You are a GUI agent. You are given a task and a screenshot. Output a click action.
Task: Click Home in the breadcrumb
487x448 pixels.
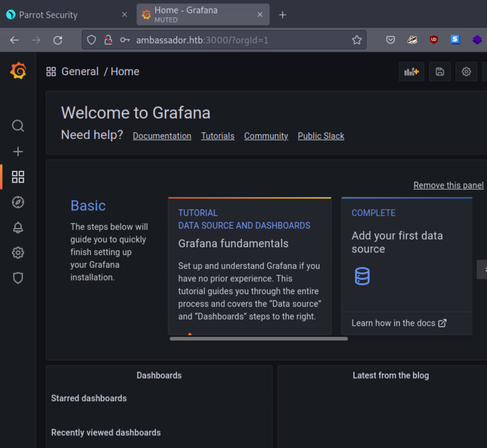coord(125,72)
